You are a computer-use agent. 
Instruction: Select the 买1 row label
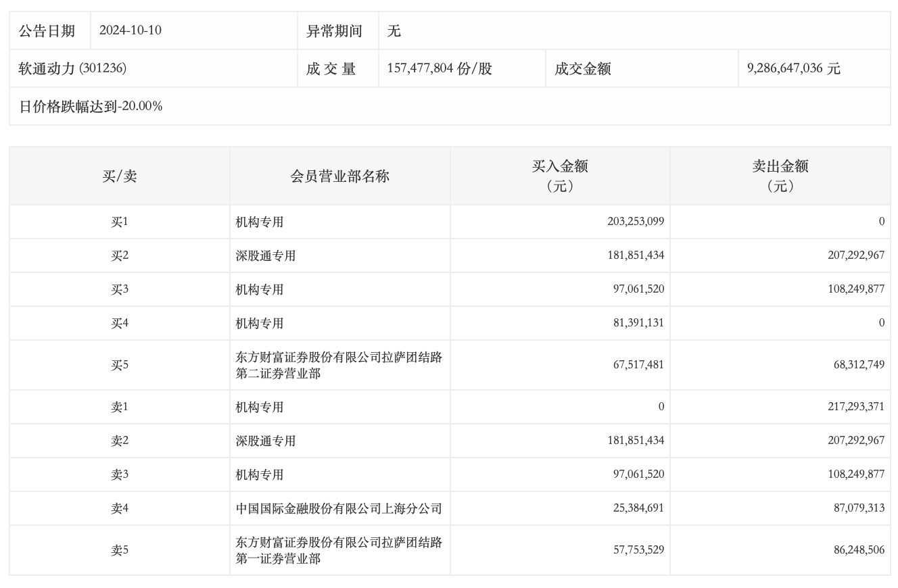point(119,222)
